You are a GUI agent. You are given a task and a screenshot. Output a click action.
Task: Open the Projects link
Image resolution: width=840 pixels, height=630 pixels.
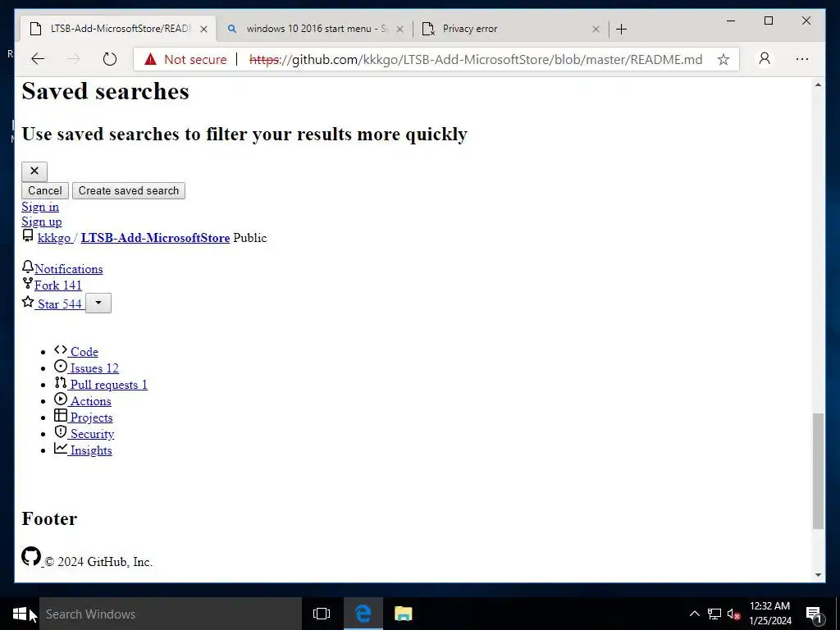pos(92,418)
